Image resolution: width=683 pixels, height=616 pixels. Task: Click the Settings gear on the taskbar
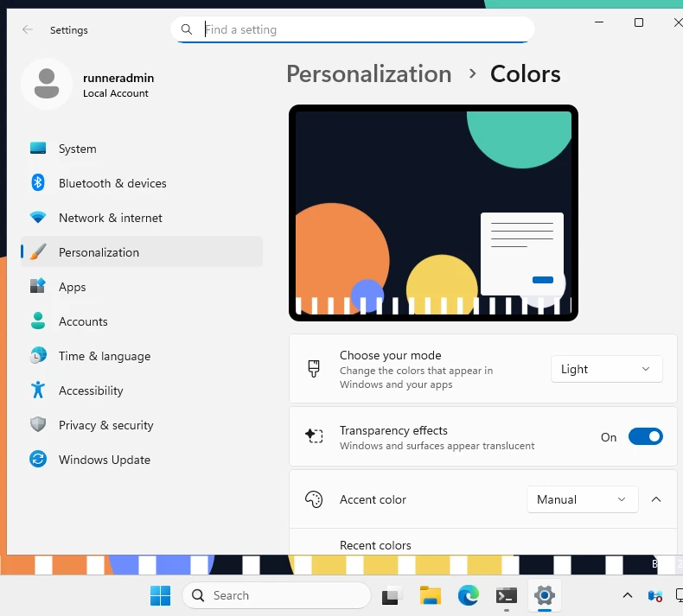point(545,595)
